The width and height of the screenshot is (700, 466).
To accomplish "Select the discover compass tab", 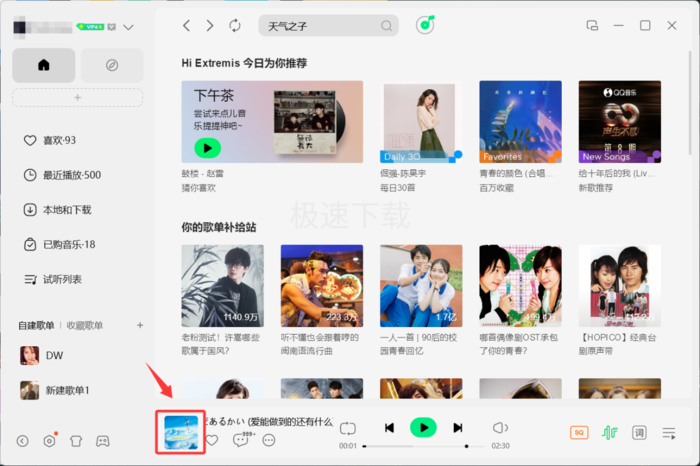I will 112,65.
